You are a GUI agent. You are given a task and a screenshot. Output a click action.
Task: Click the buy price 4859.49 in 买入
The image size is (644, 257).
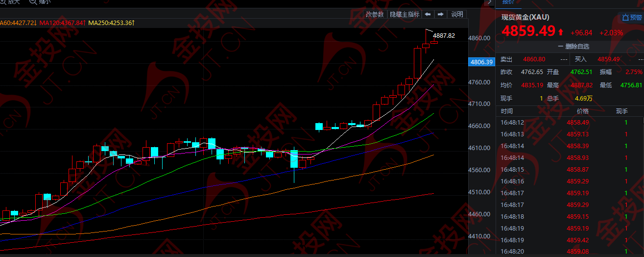[x=609, y=59]
